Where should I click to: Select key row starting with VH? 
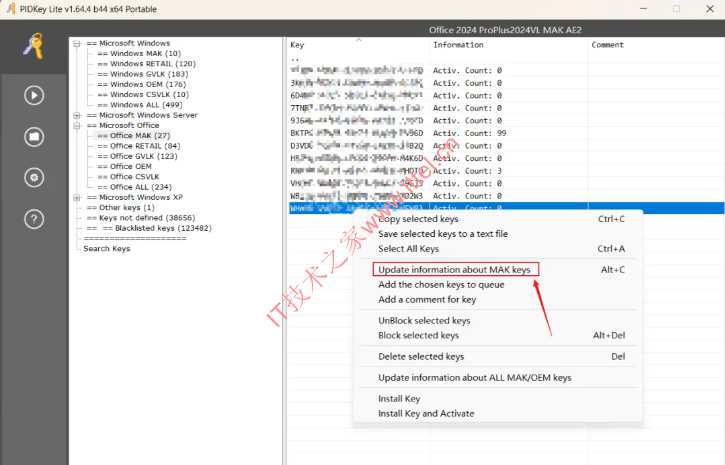506,184
